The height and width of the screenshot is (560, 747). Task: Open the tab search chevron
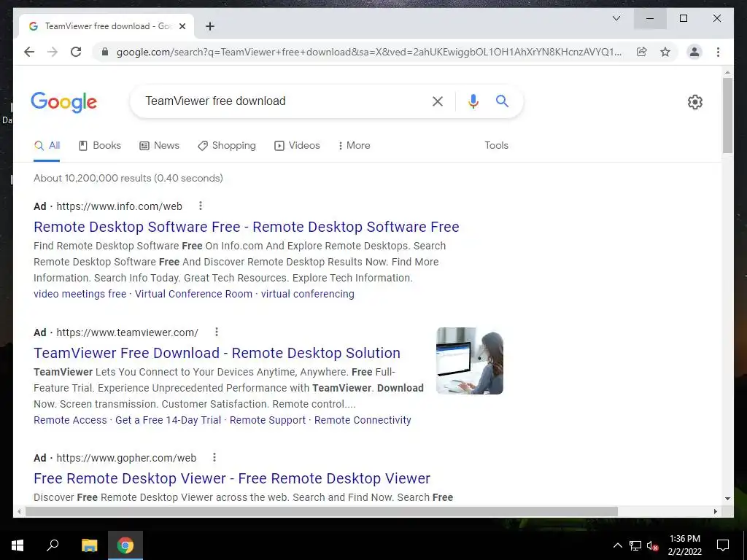pos(616,18)
